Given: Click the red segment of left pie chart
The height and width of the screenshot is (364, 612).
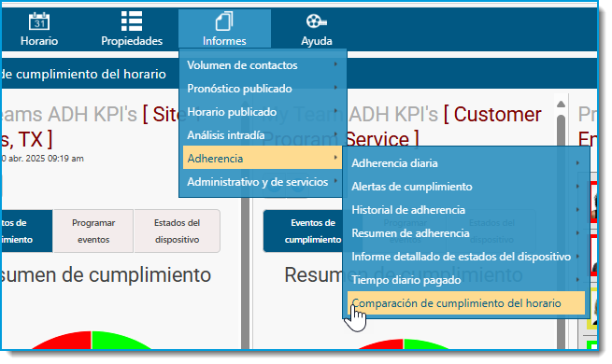Looking at the screenshot, I should tap(66, 341).
